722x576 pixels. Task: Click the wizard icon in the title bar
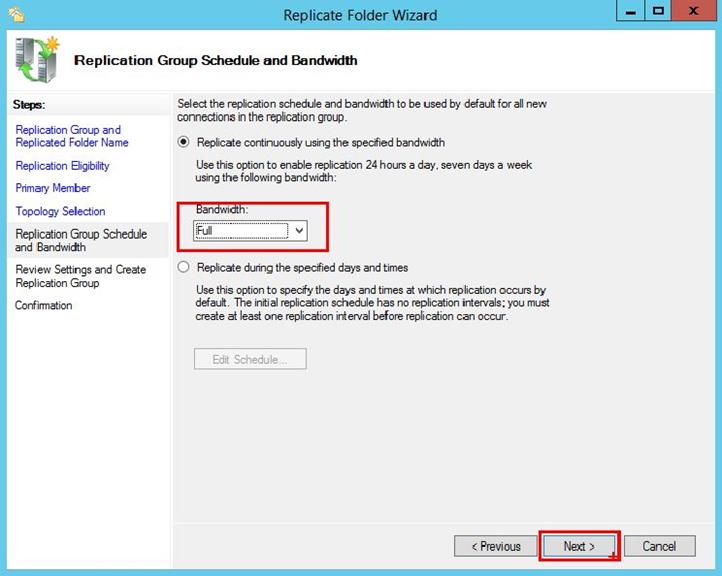[x=16, y=15]
